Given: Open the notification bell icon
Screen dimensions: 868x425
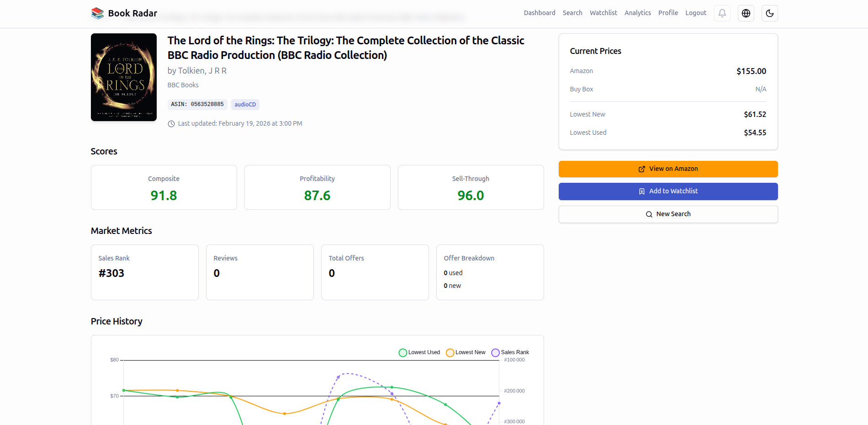Looking at the screenshot, I should click(722, 13).
